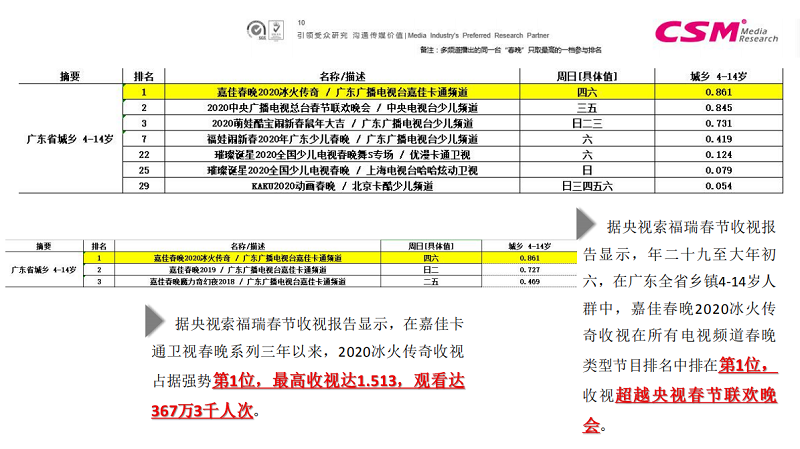Click the rating value 0.845
The height and width of the screenshot is (449, 800).
pos(718,108)
